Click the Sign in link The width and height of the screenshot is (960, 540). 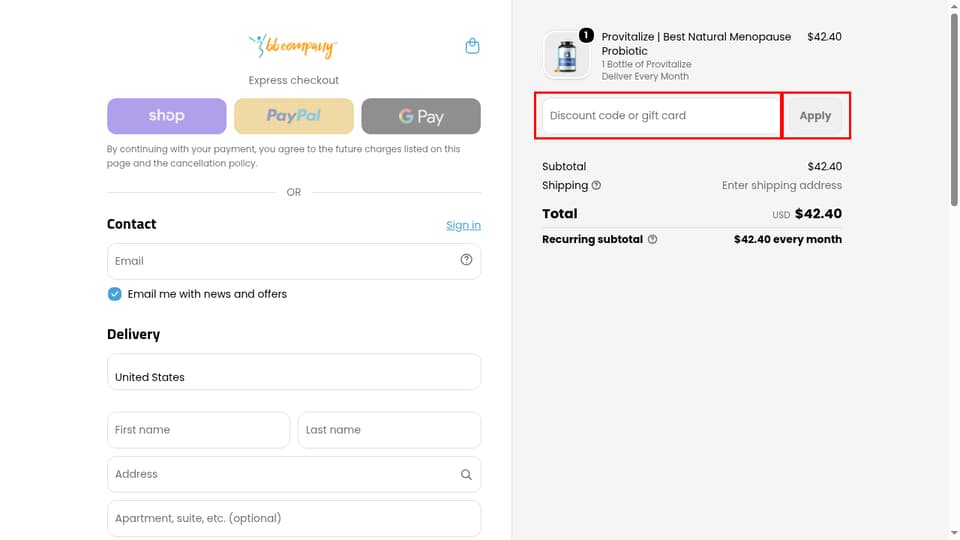[x=463, y=225]
